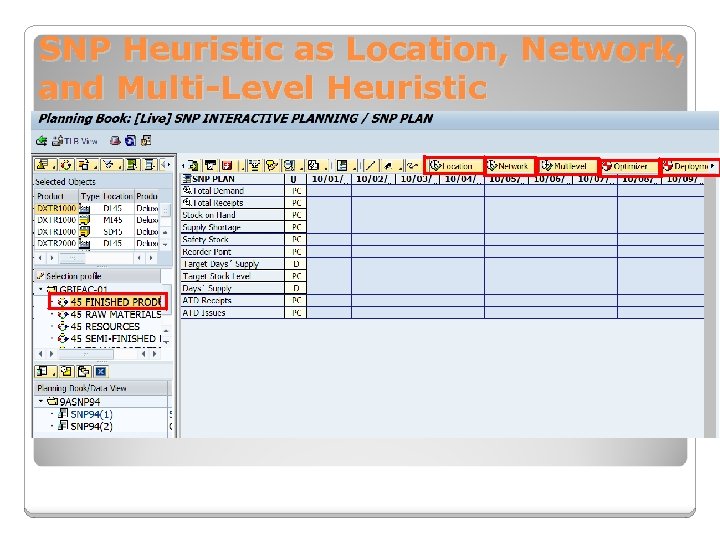Click the arrow at the right end of the grid toolbar
The image size is (720, 540).
713,167
